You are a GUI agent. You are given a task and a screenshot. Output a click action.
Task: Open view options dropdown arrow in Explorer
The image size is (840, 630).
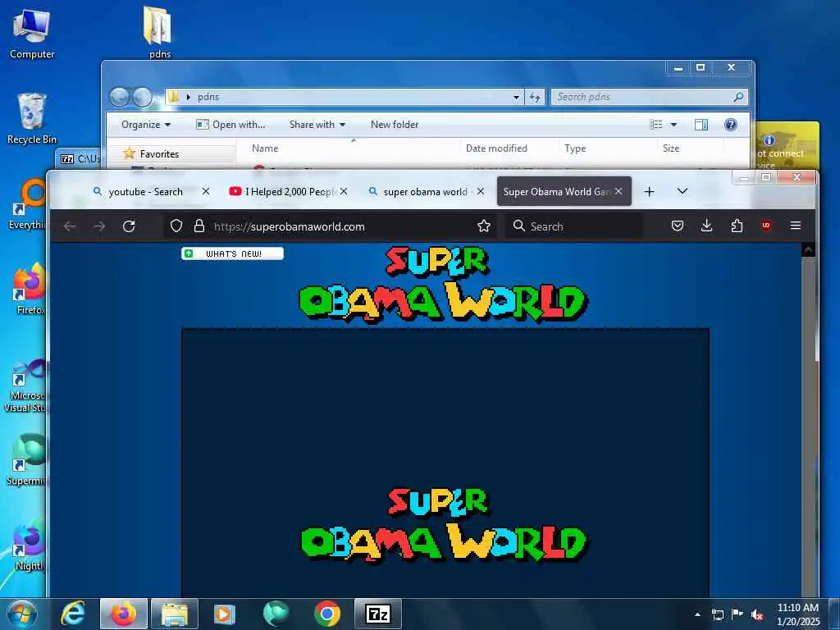coord(674,125)
